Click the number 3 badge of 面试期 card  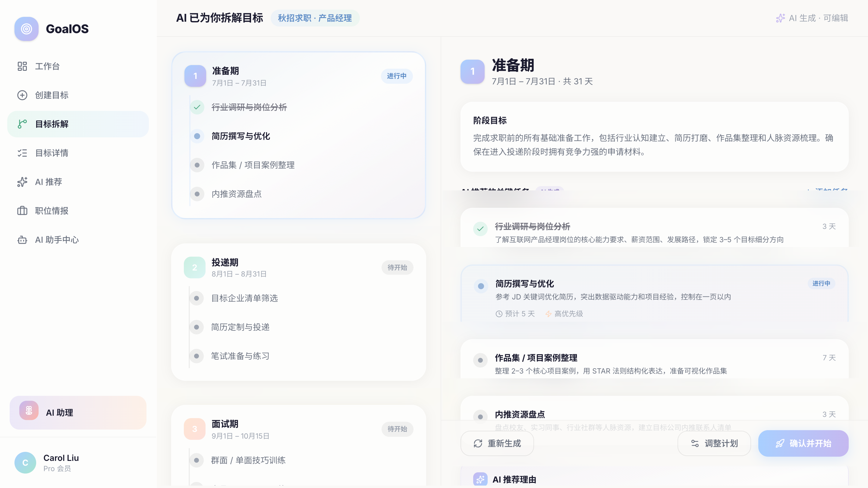coord(194,429)
